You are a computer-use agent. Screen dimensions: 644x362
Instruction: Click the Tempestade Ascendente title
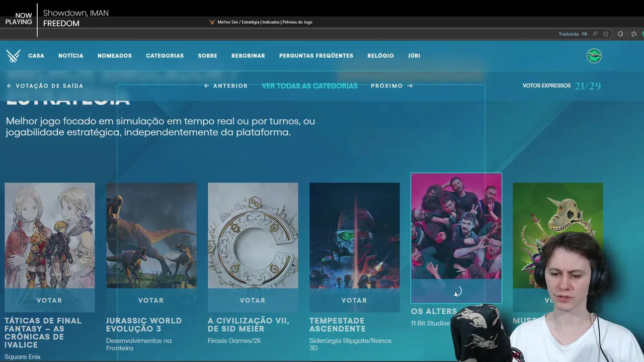coord(338,325)
